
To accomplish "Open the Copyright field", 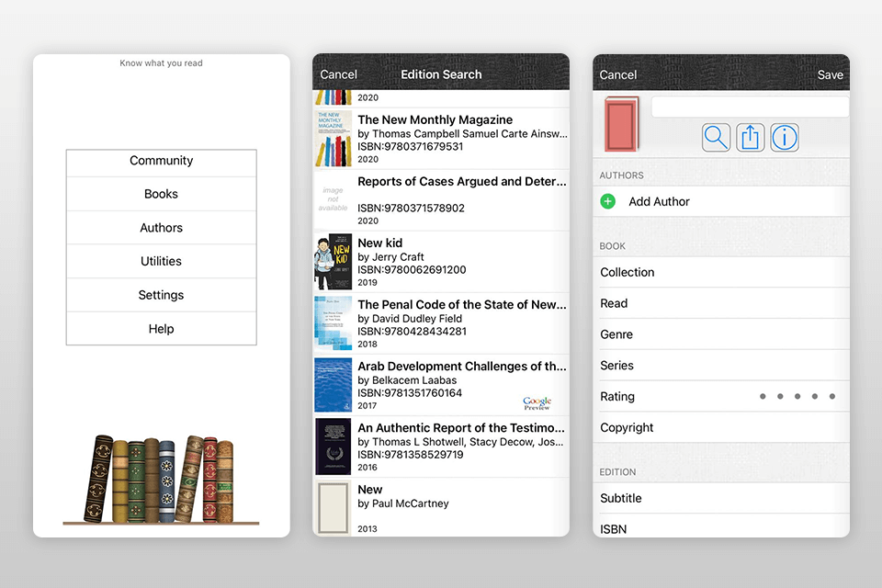I will (721, 427).
